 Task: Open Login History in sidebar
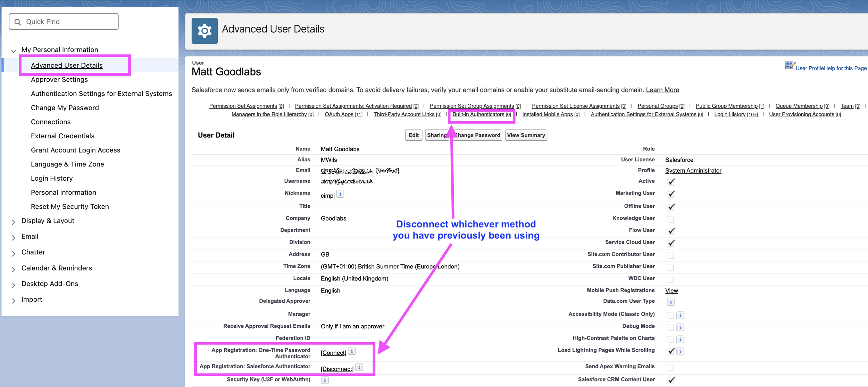click(52, 178)
